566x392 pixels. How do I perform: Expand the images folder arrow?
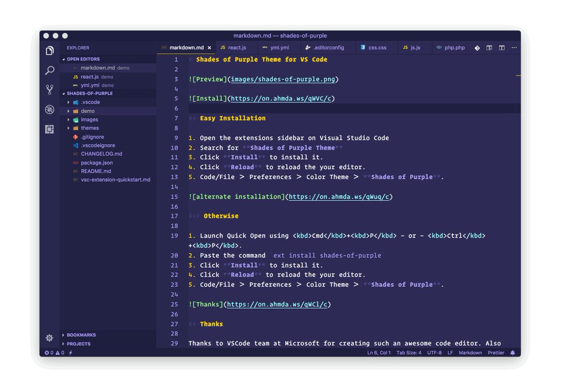coord(68,120)
